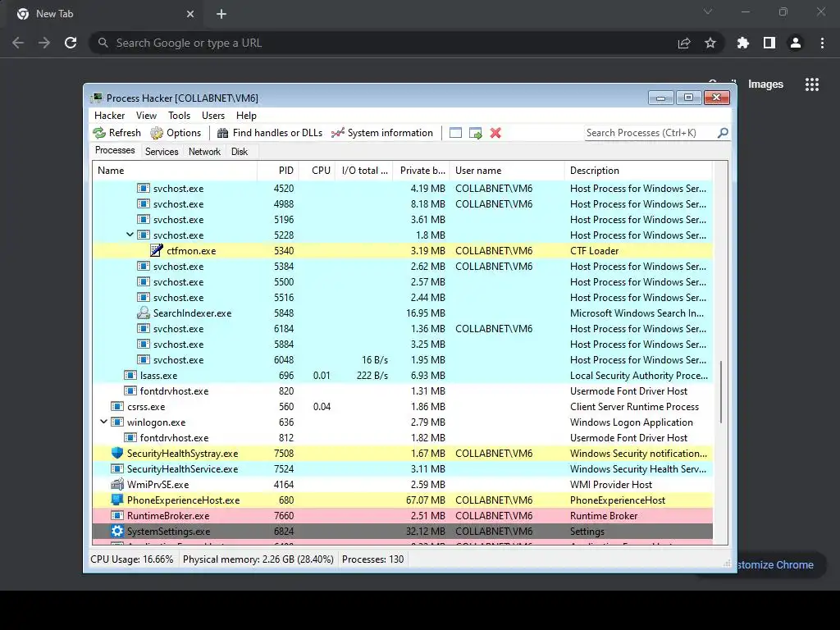Image resolution: width=840 pixels, height=630 pixels.
Task: Click the red X terminate toolbar icon
Action: pos(495,133)
